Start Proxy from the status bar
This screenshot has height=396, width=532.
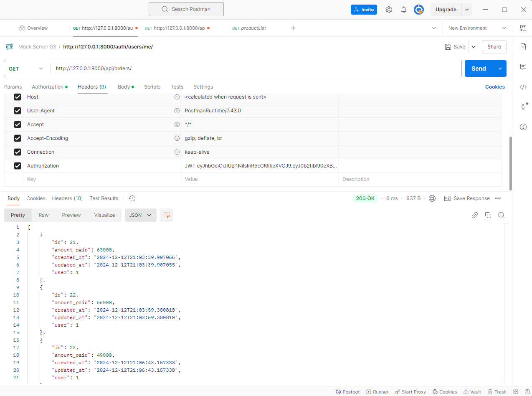pyautogui.click(x=410, y=392)
